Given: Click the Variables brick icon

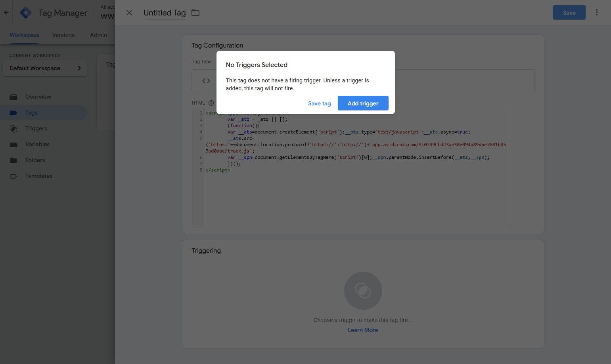Looking at the screenshot, I should pyautogui.click(x=13, y=145).
